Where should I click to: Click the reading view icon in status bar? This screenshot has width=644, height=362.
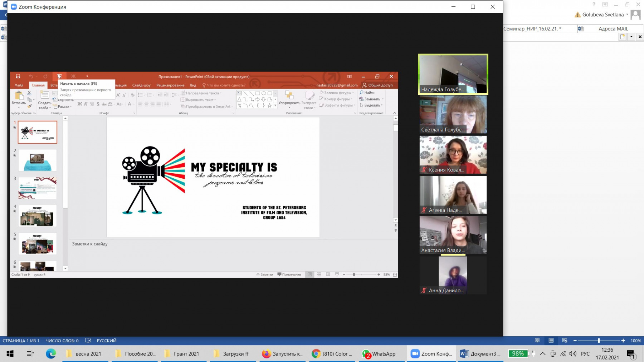pos(328,274)
